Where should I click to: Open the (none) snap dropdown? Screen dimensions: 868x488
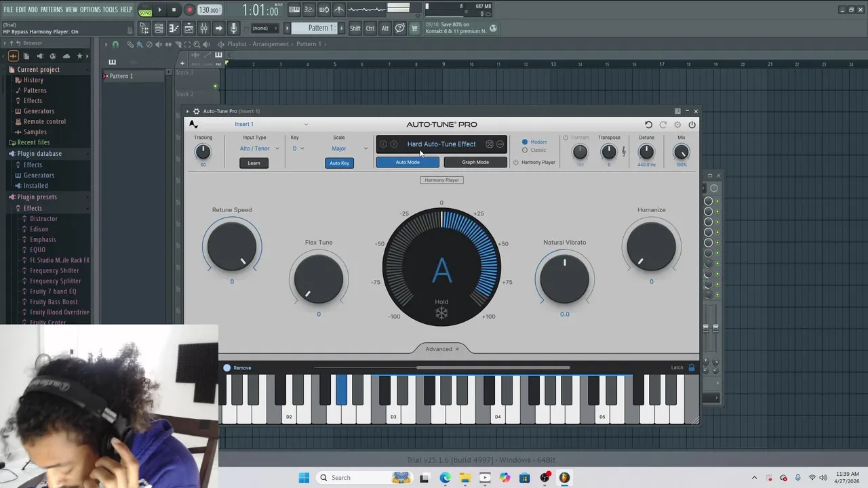click(265, 28)
